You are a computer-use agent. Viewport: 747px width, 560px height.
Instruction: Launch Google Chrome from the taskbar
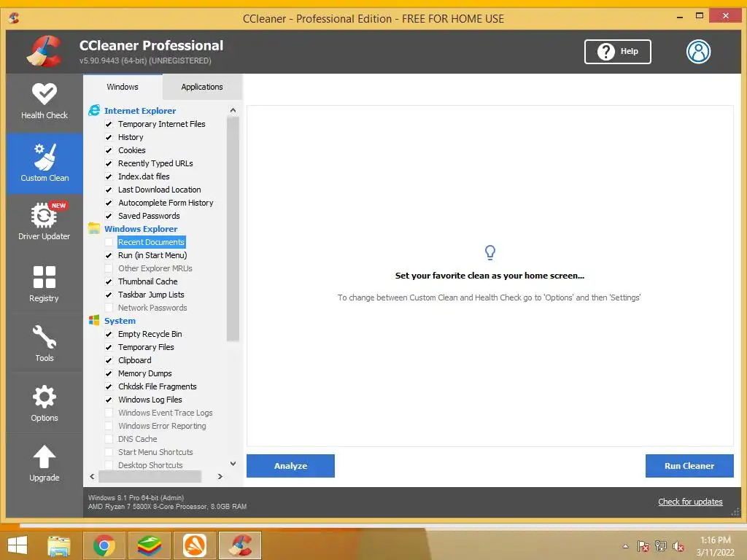104,545
